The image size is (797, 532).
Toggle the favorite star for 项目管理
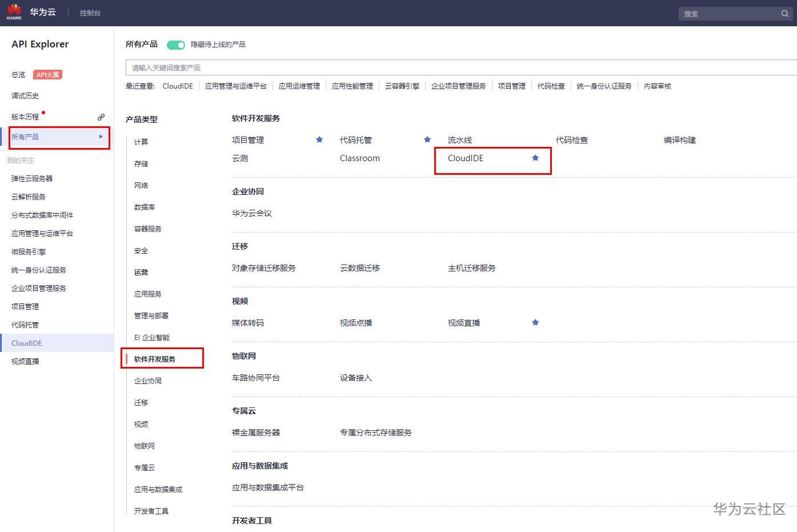tap(319, 139)
